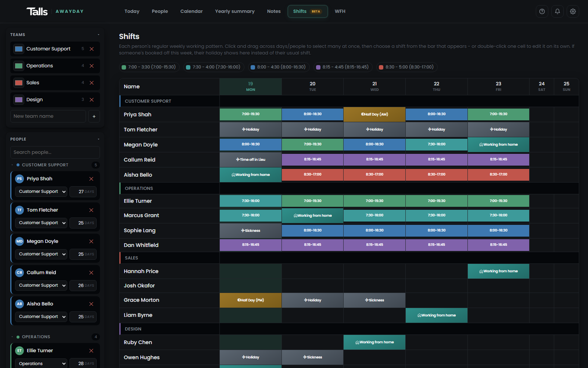
Task: Collapse the Customer Support people group
Action: pyautogui.click(x=12, y=165)
